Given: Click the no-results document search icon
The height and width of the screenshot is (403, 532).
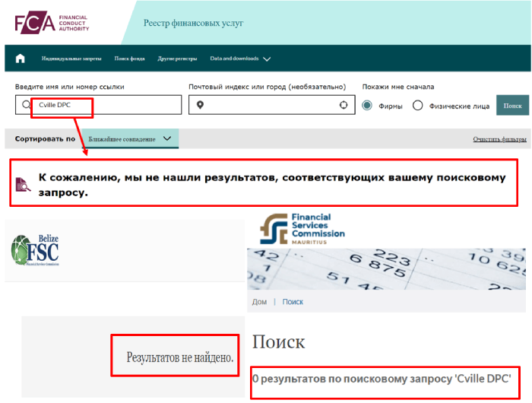Looking at the screenshot, I should (x=23, y=184).
